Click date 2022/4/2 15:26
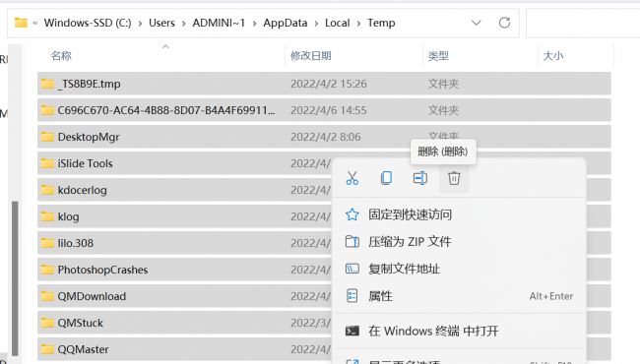The height and width of the screenshot is (364, 640). point(329,84)
